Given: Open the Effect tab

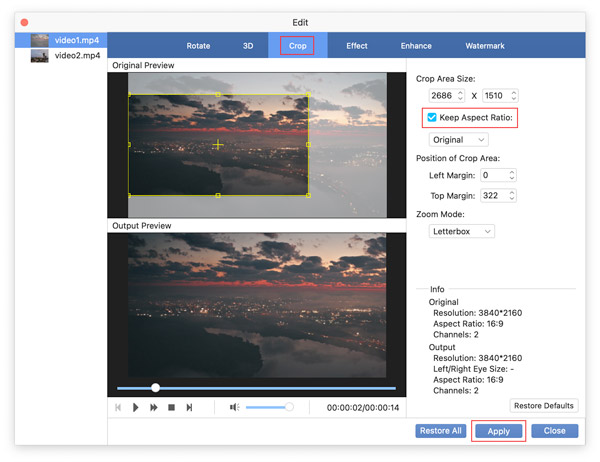Looking at the screenshot, I should pyautogui.click(x=357, y=46).
